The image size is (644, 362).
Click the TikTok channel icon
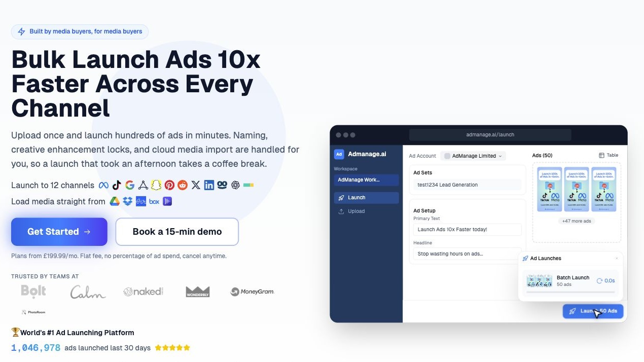coord(117,185)
